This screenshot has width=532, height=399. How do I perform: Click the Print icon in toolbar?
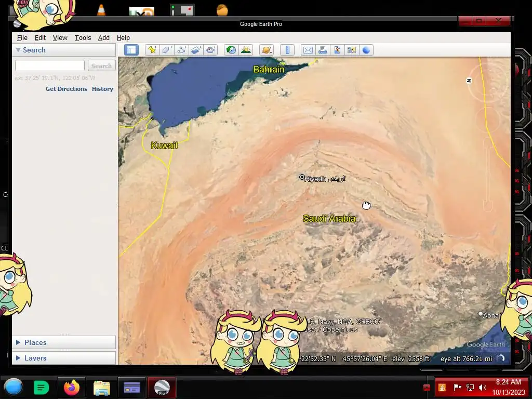click(x=322, y=50)
